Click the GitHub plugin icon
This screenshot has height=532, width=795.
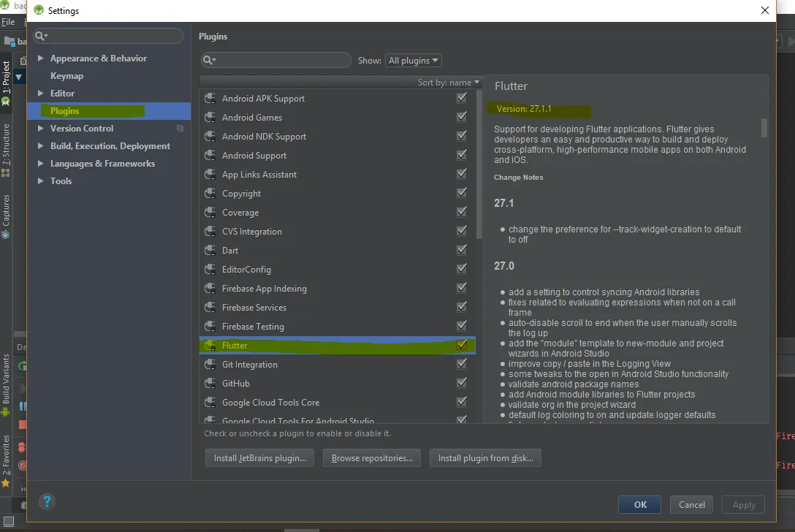[210, 384]
